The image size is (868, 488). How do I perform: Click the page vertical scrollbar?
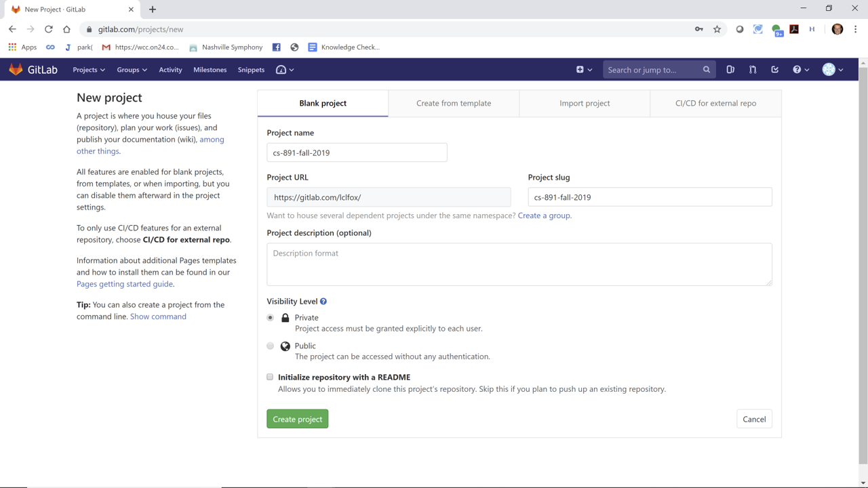coord(863,271)
